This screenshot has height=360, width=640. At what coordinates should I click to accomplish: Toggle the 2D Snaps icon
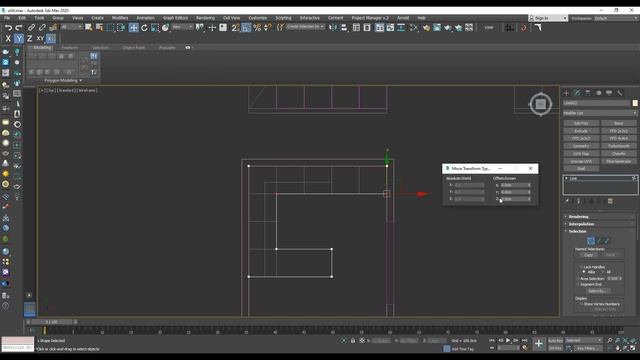click(235, 27)
